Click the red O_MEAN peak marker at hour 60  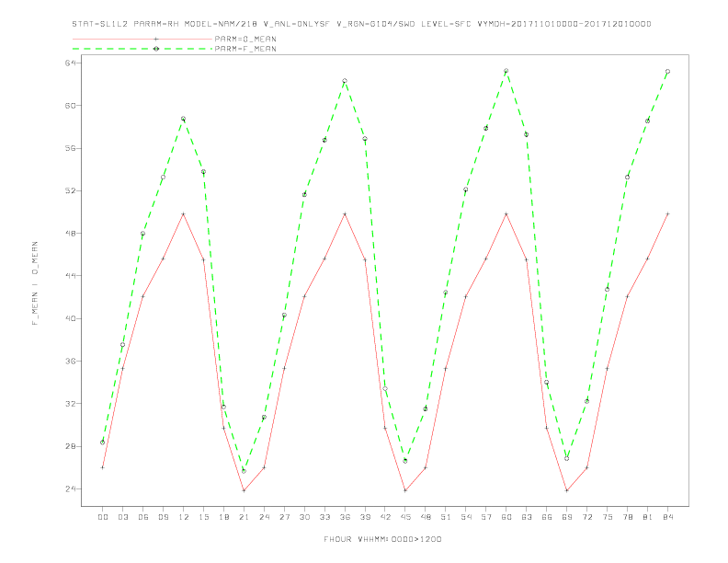pos(506,213)
